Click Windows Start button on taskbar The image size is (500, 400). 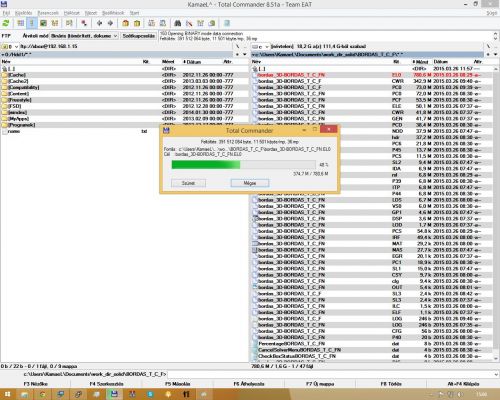[x=7, y=394]
